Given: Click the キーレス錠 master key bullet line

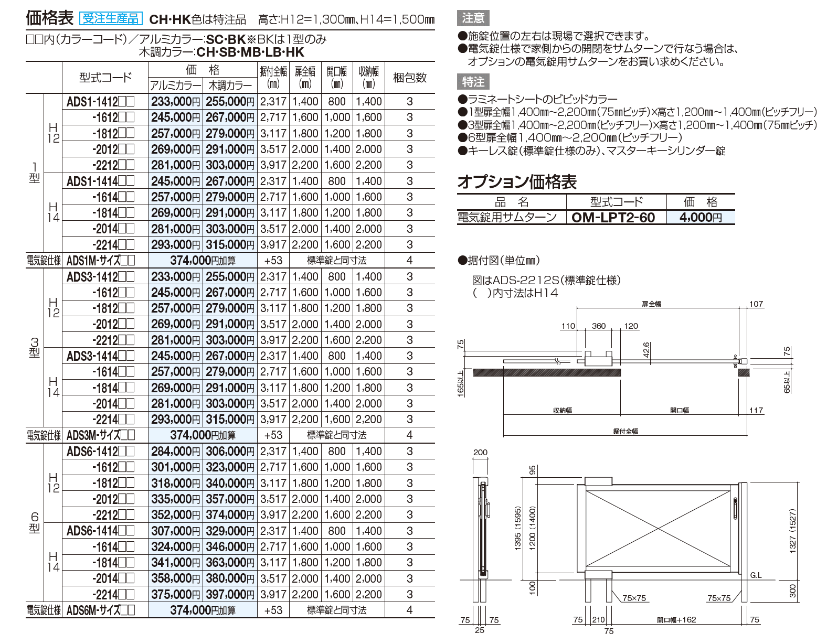Looking at the screenshot, I should pos(591,151).
